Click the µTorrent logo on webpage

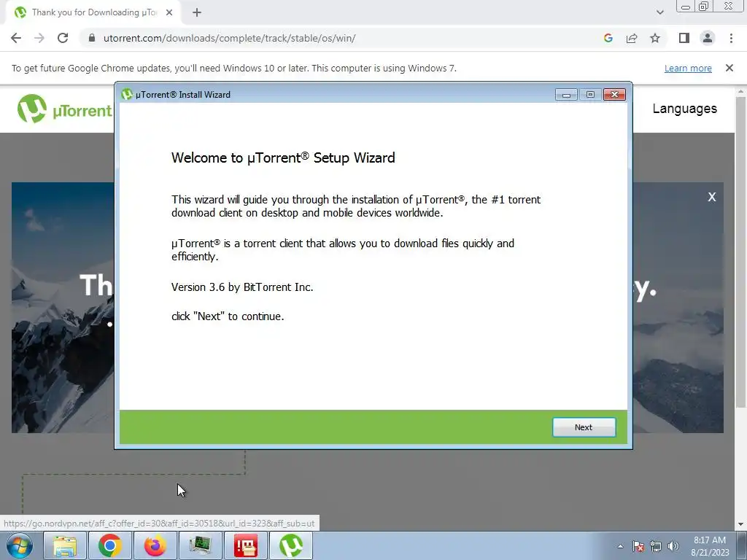click(x=65, y=109)
